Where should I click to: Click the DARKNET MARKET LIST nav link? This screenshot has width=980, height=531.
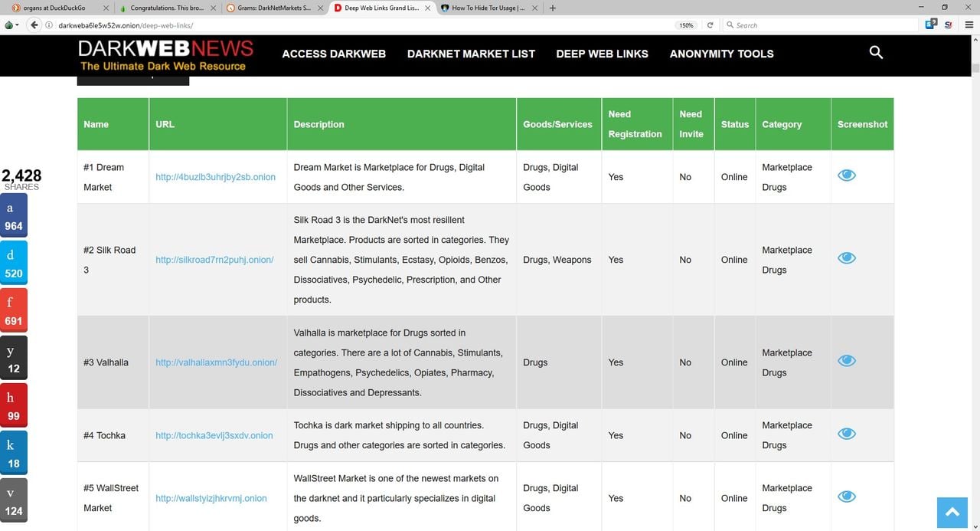pos(471,54)
